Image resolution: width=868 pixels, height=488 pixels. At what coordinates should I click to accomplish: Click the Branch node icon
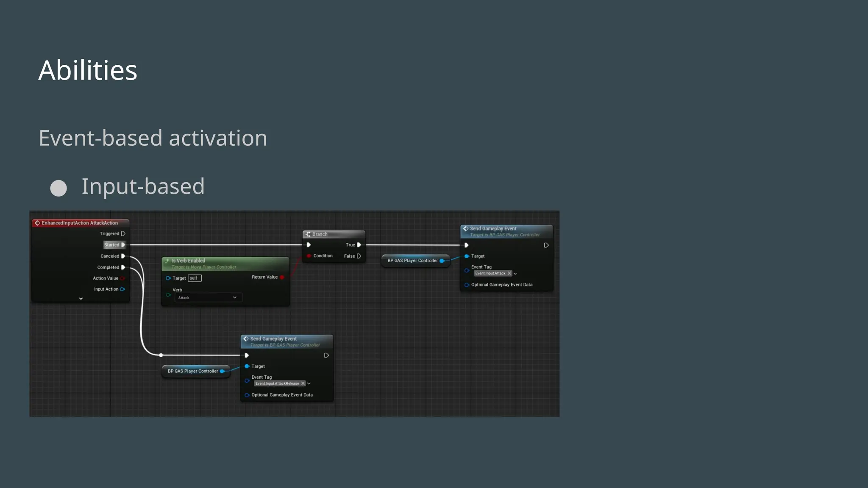pos(308,234)
